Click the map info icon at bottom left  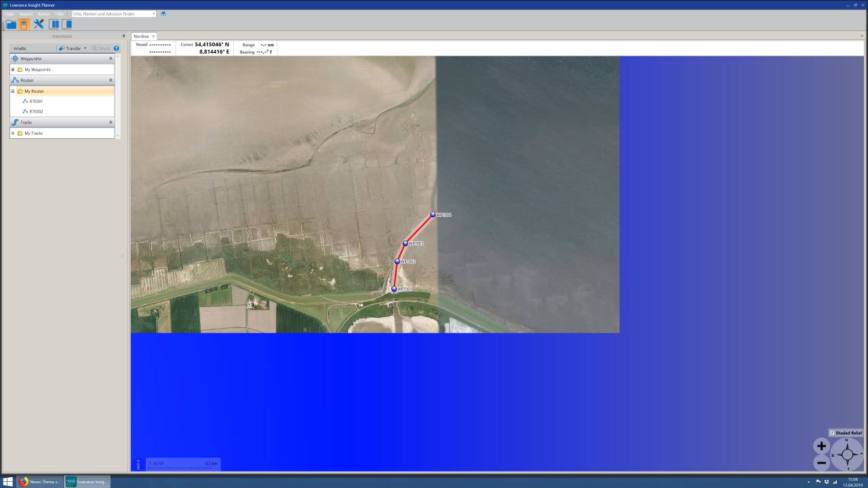coord(138,464)
